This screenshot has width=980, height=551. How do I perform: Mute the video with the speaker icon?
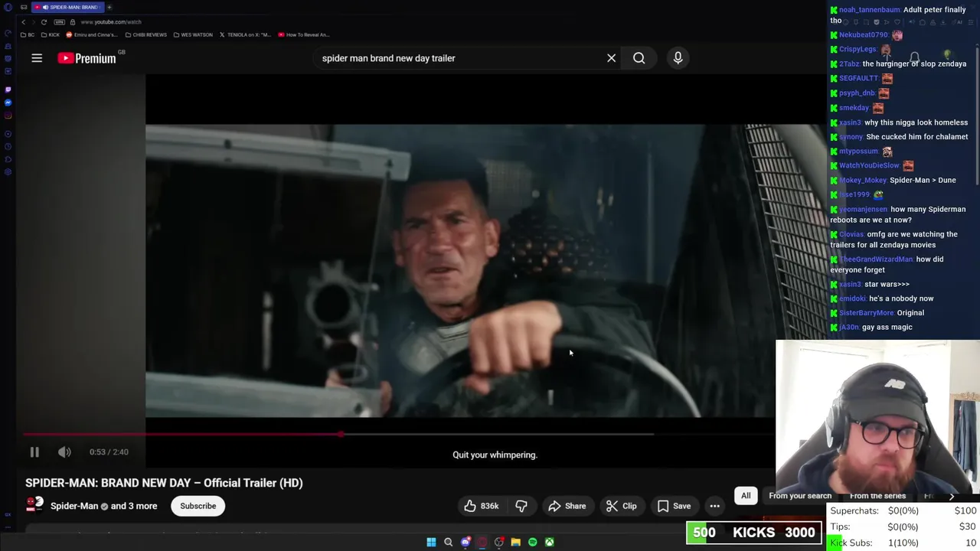[x=64, y=452]
